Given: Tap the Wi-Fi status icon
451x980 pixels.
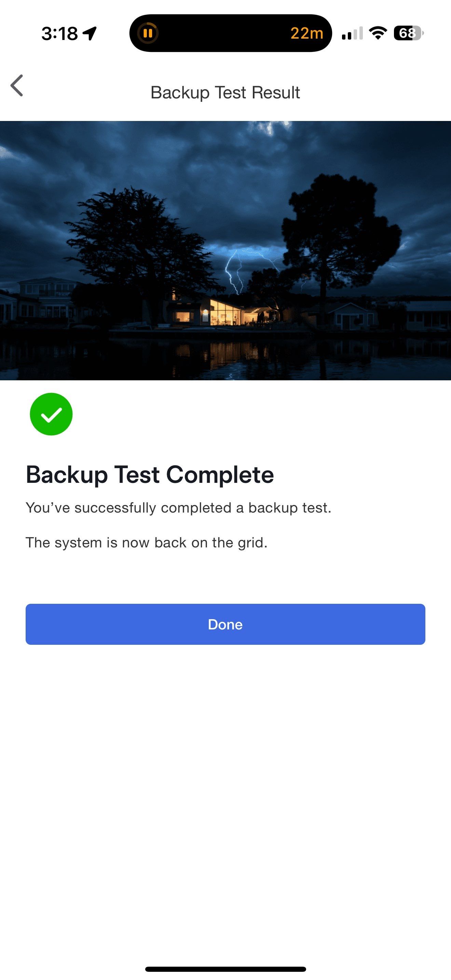Looking at the screenshot, I should 378,33.
